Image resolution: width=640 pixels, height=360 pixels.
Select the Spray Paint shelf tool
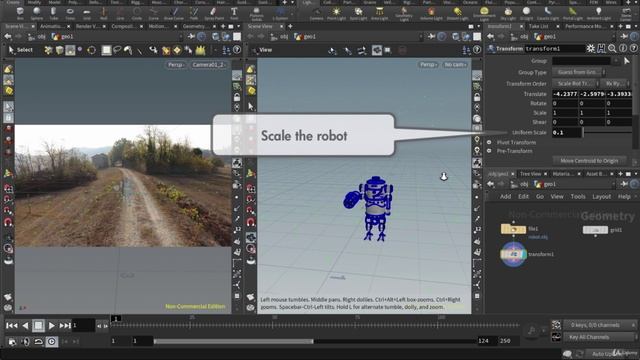point(213,13)
